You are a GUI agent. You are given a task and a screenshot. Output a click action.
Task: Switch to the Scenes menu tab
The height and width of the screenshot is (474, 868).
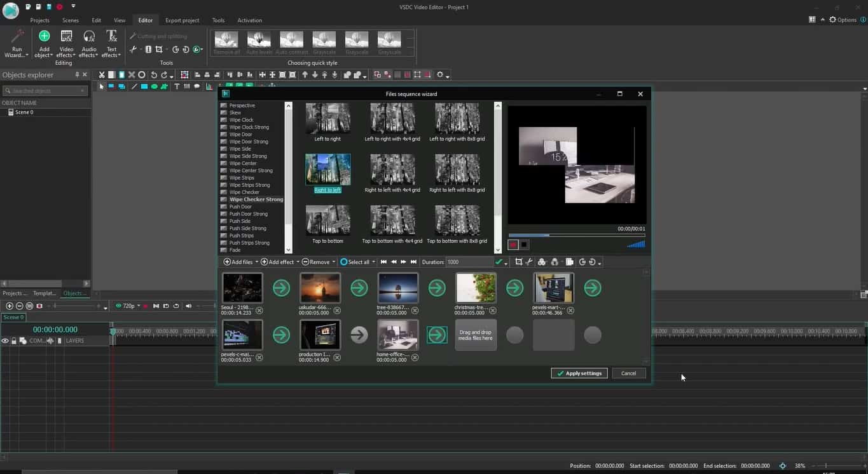(71, 20)
